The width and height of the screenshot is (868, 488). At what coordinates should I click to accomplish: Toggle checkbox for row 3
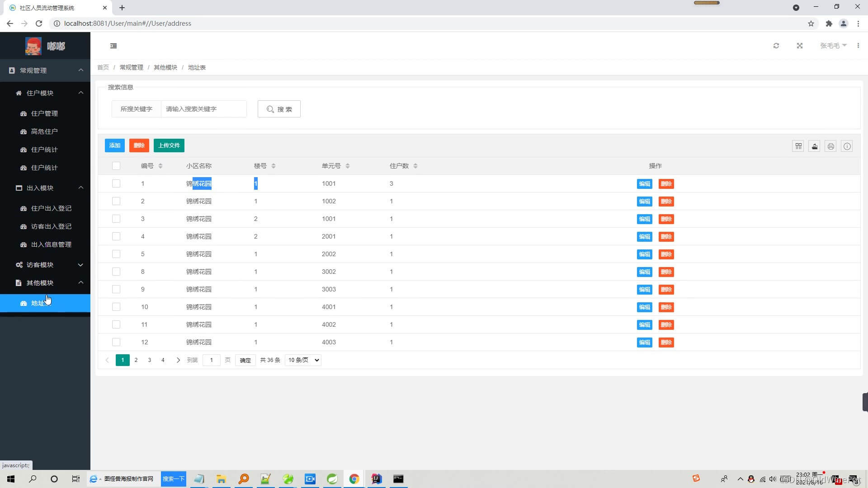click(116, 218)
